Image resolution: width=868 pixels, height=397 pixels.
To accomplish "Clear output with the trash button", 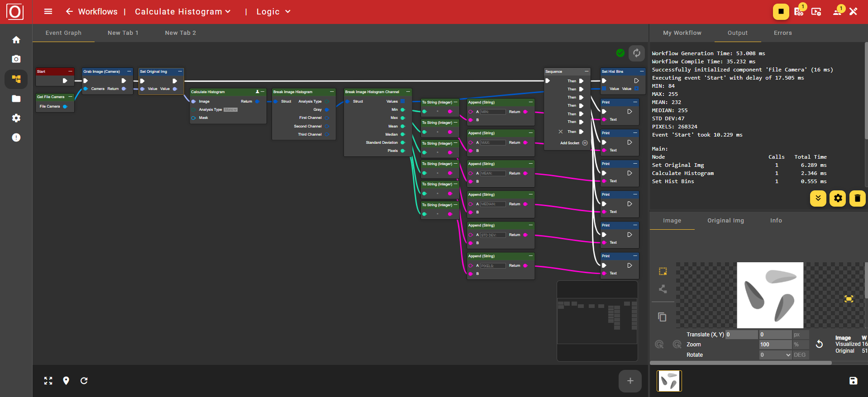I will 857,198.
